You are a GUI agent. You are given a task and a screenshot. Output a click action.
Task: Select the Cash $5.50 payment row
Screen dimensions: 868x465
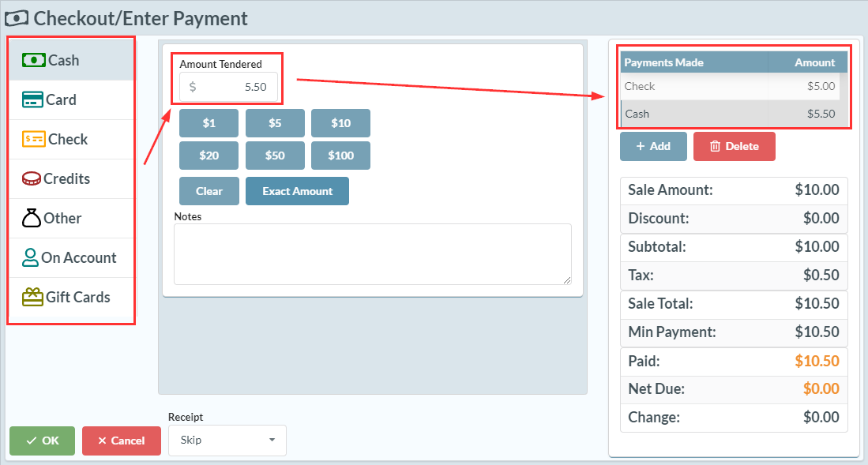pyautogui.click(x=730, y=114)
